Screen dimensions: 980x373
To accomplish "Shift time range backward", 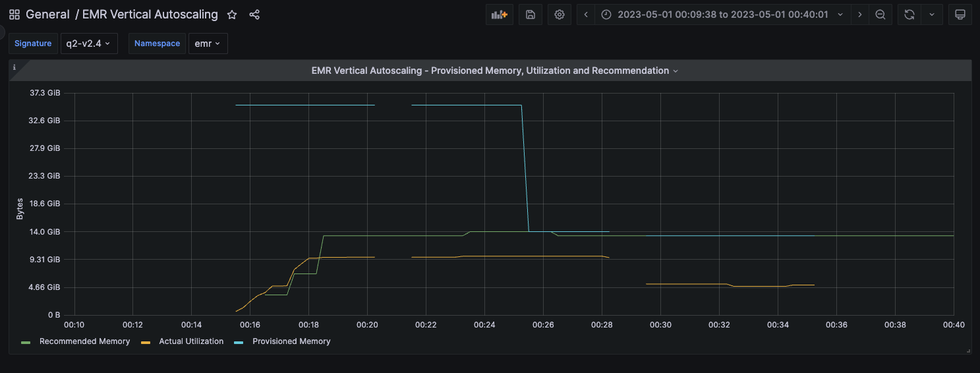I will pyautogui.click(x=586, y=14).
